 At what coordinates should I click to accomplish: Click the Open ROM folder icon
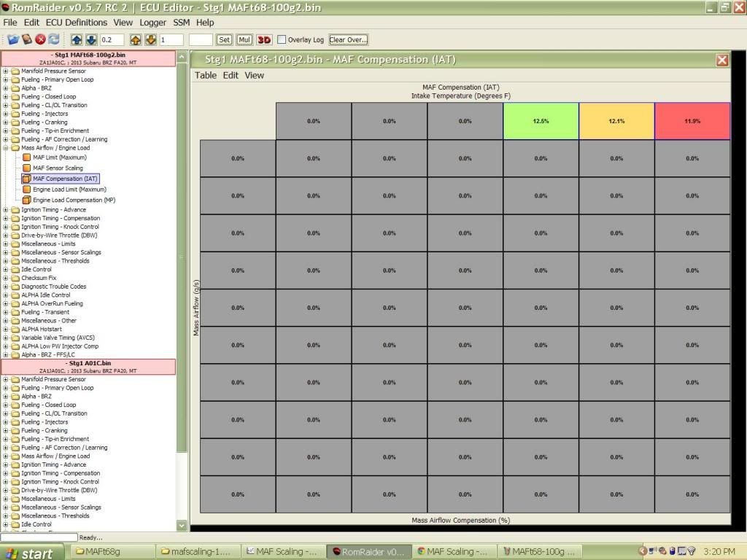click(x=13, y=39)
